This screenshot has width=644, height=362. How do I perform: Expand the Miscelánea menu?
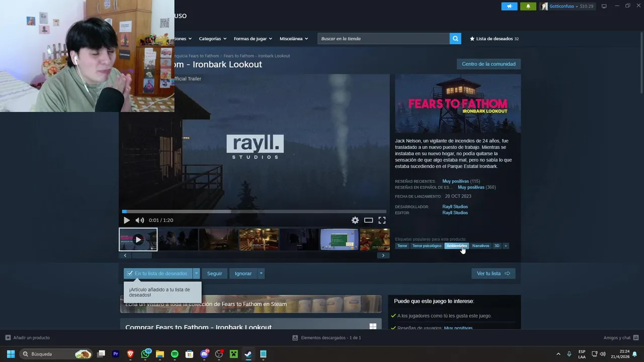tap(294, 39)
